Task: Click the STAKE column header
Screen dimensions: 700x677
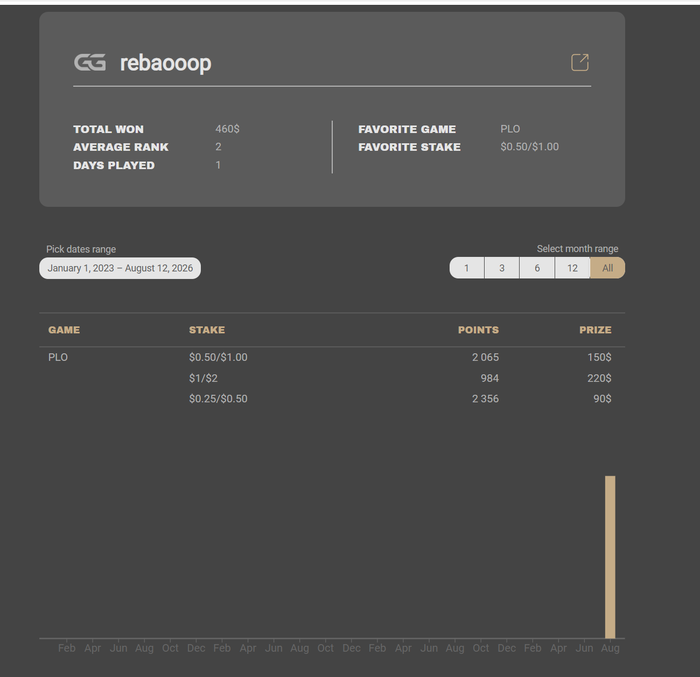Action: [207, 330]
